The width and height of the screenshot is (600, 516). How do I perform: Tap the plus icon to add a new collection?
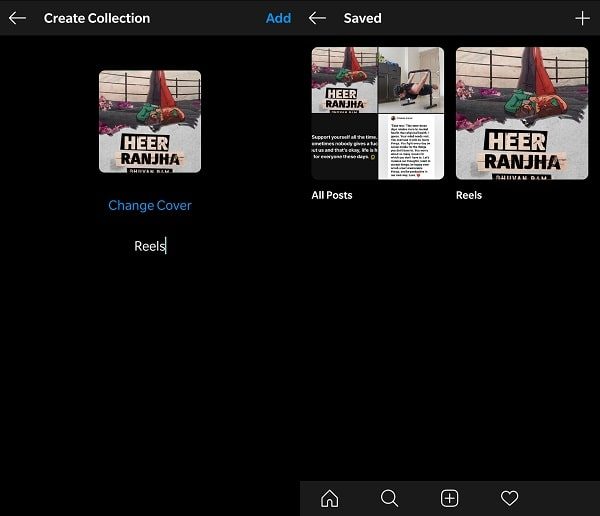[582, 18]
